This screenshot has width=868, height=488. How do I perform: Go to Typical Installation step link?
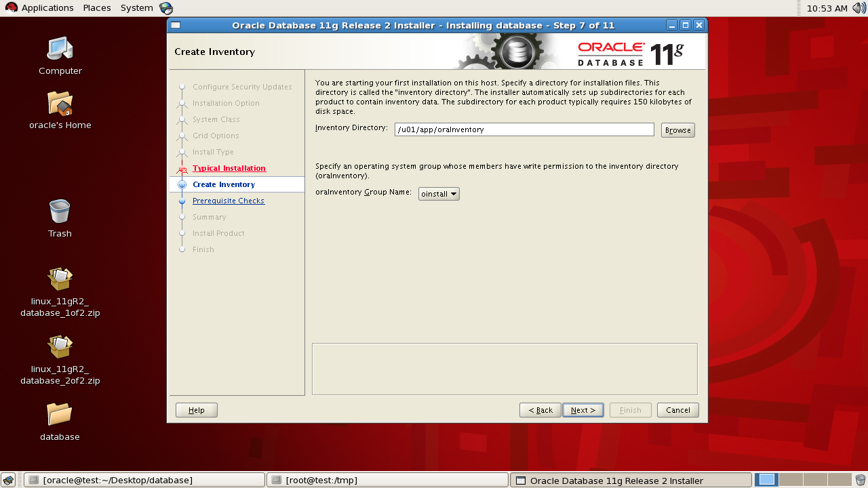coord(229,168)
